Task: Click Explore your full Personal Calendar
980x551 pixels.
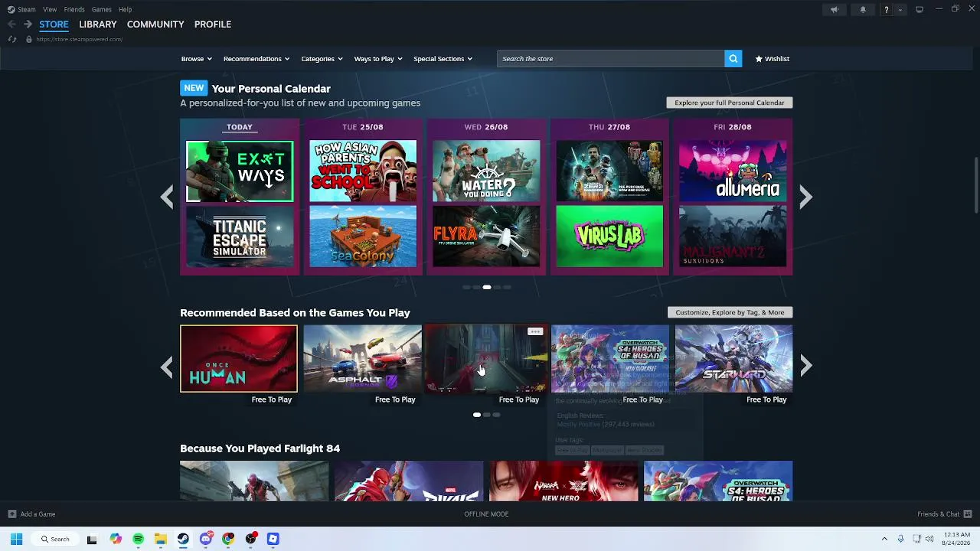Action: [x=730, y=103]
